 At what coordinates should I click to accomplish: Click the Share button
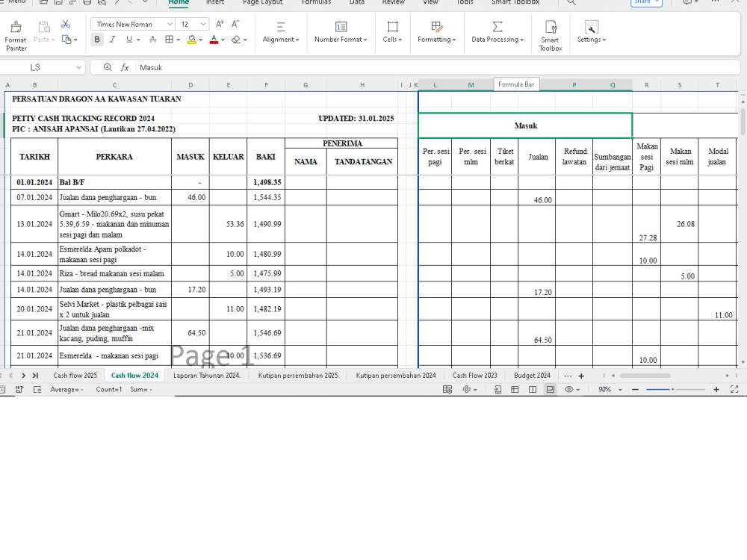click(646, 2)
